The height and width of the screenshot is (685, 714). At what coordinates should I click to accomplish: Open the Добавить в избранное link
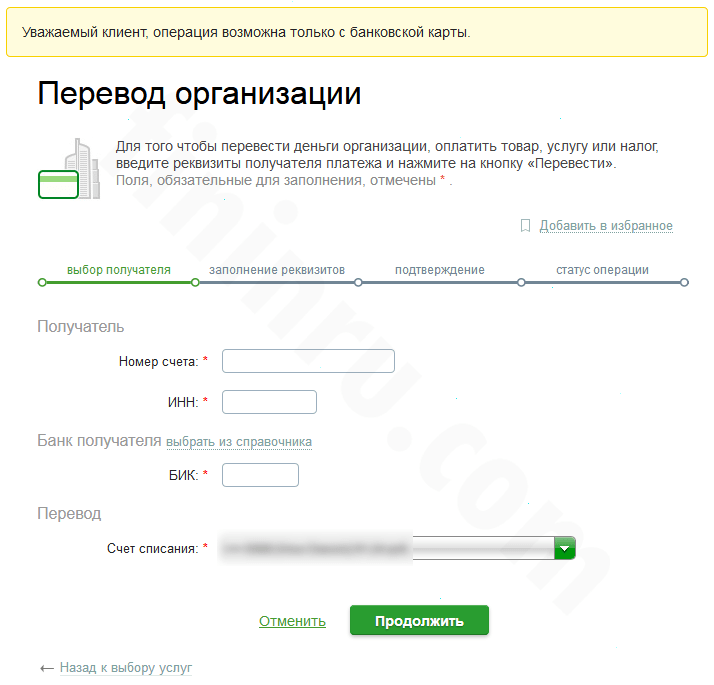(606, 225)
